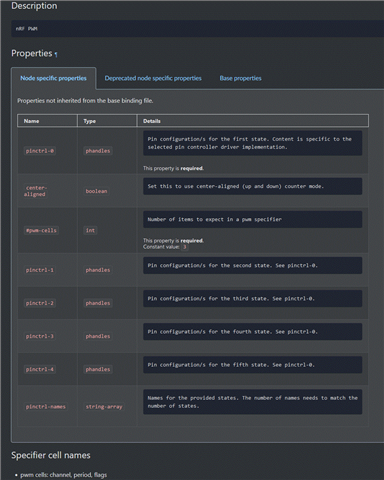Click the Properties heading permalink pilcrow icon
The height and width of the screenshot is (480, 384).
tap(56, 54)
